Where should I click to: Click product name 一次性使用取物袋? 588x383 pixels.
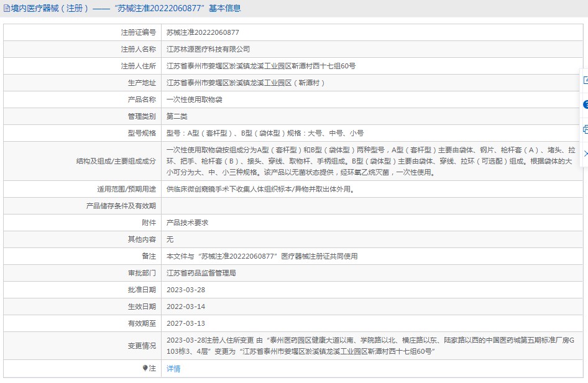pos(195,99)
